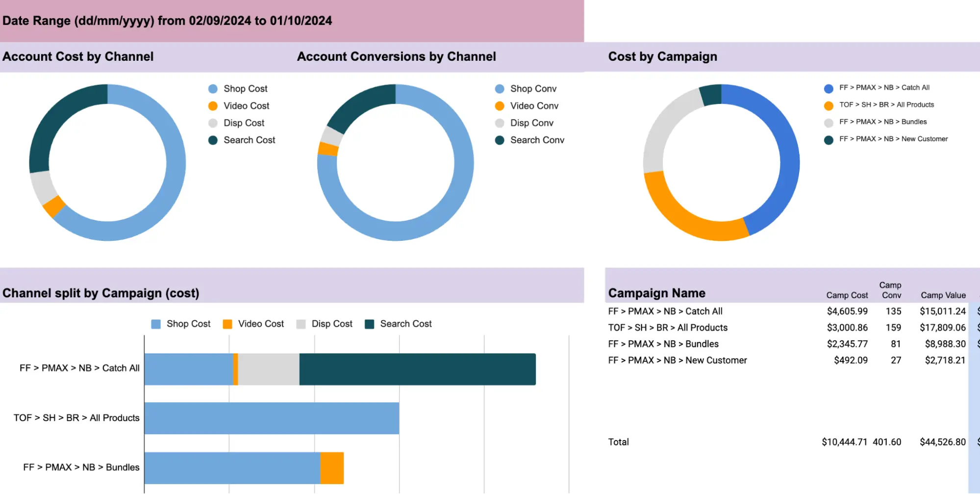
Task: Click the Total row label
Action: (618, 442)
